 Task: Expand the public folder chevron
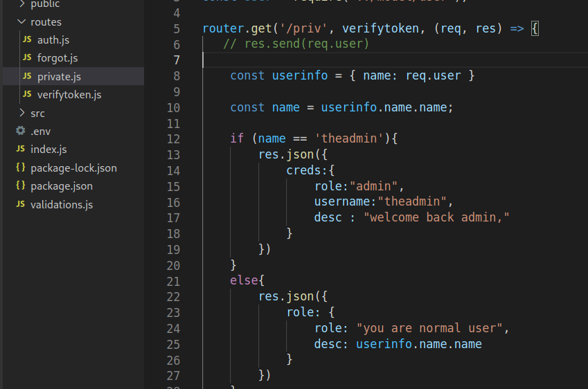click(x=21, y=4)
